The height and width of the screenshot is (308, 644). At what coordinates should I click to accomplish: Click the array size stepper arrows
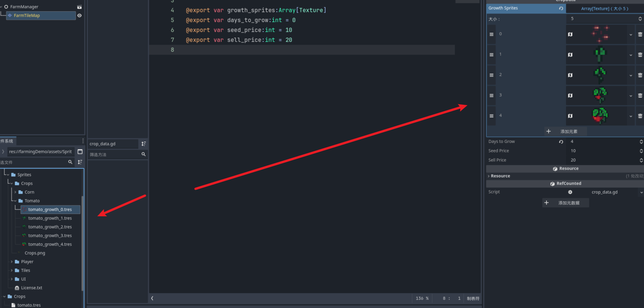[x=640, y=19]
